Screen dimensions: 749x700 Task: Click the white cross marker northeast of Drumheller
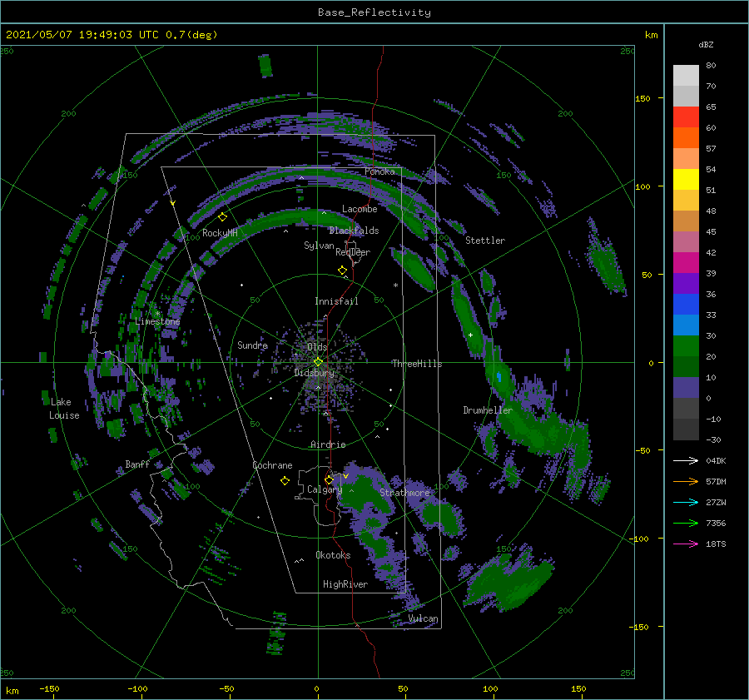point(470,335)
